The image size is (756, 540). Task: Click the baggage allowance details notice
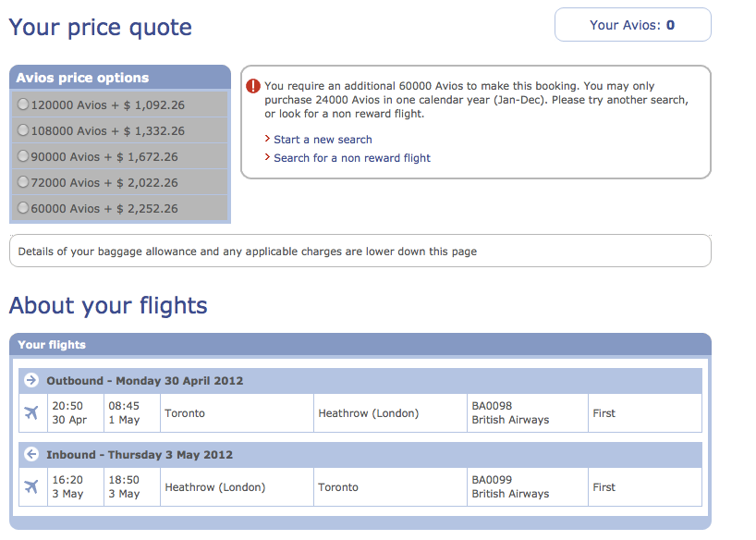coord(360,251)
